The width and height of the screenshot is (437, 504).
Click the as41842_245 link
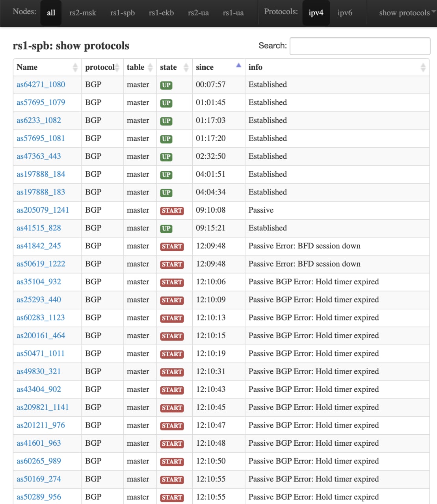tap(39, 246)
